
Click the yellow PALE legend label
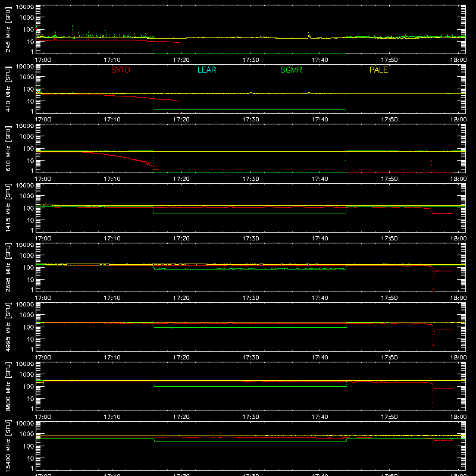click(x=378, y=70)
